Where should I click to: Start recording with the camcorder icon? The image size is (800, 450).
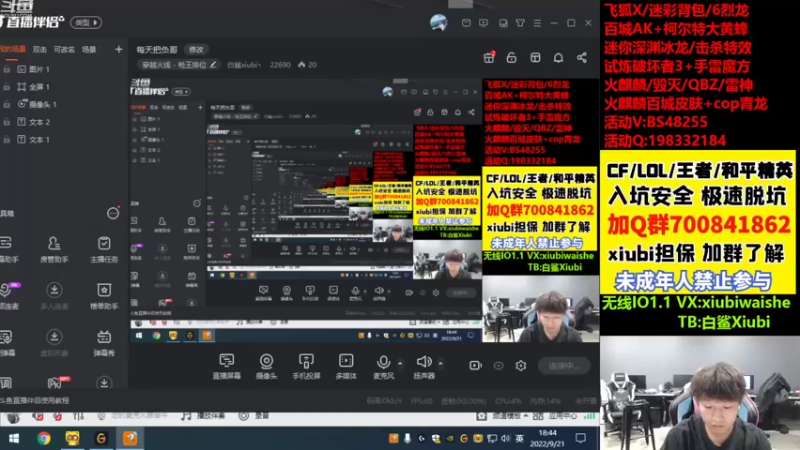[x=475, y=365]
